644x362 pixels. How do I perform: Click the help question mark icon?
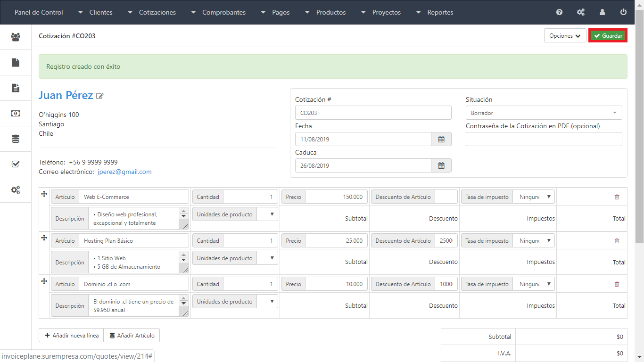(559, 12)
